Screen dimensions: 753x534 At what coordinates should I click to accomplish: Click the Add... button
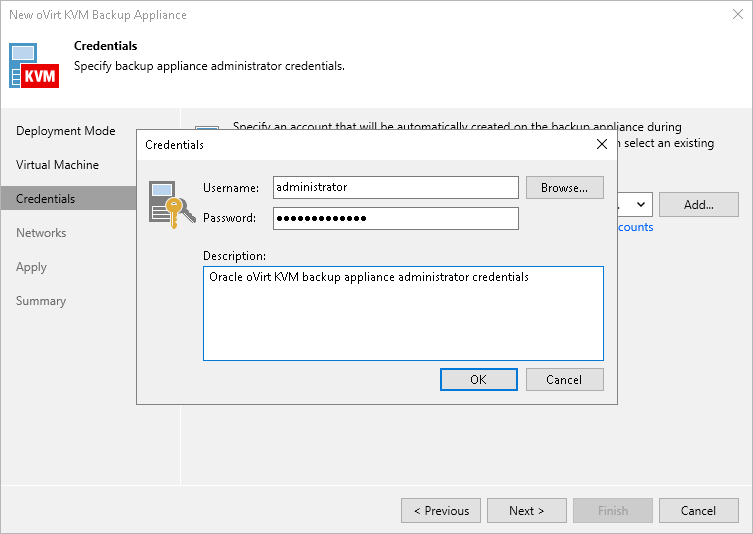(699, 205)
